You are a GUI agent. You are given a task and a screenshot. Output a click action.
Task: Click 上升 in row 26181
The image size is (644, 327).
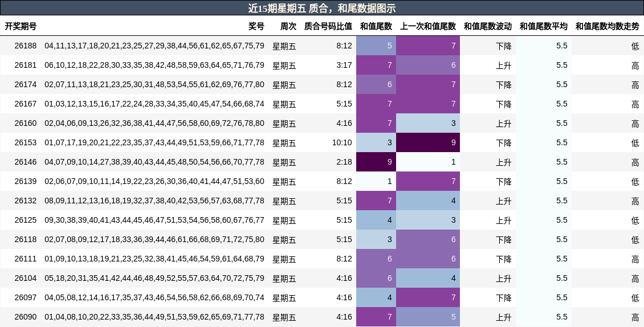click(x=504, y=66)
